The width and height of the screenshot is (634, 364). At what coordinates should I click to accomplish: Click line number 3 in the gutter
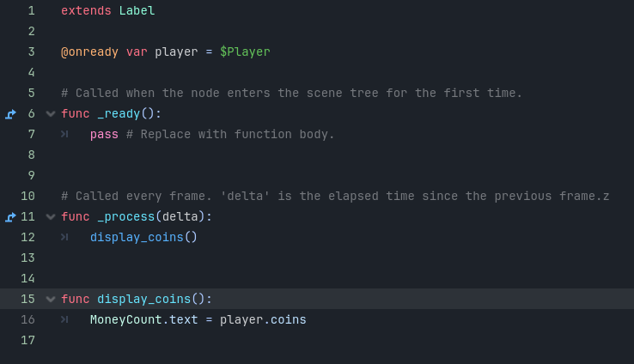coord(32,52)
